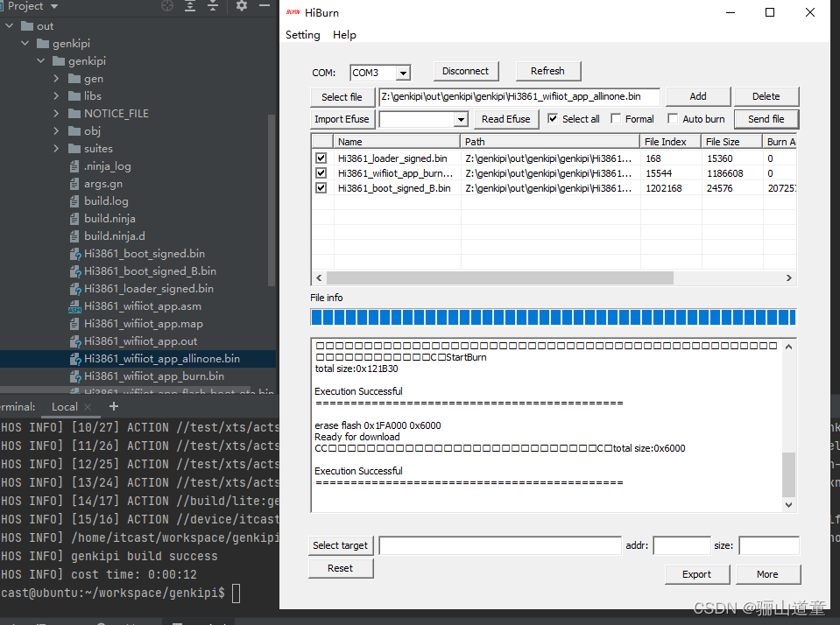The image size is (840, 625).
Task: Click the file table horizontal scrollbar thumb
Action: click(x=500, y=278)
